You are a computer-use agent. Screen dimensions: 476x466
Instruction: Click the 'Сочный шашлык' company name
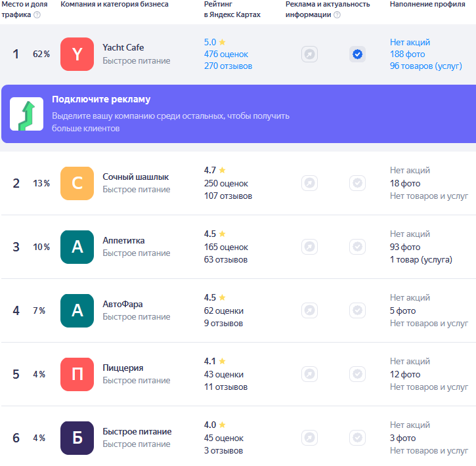[x=135, y=177]
